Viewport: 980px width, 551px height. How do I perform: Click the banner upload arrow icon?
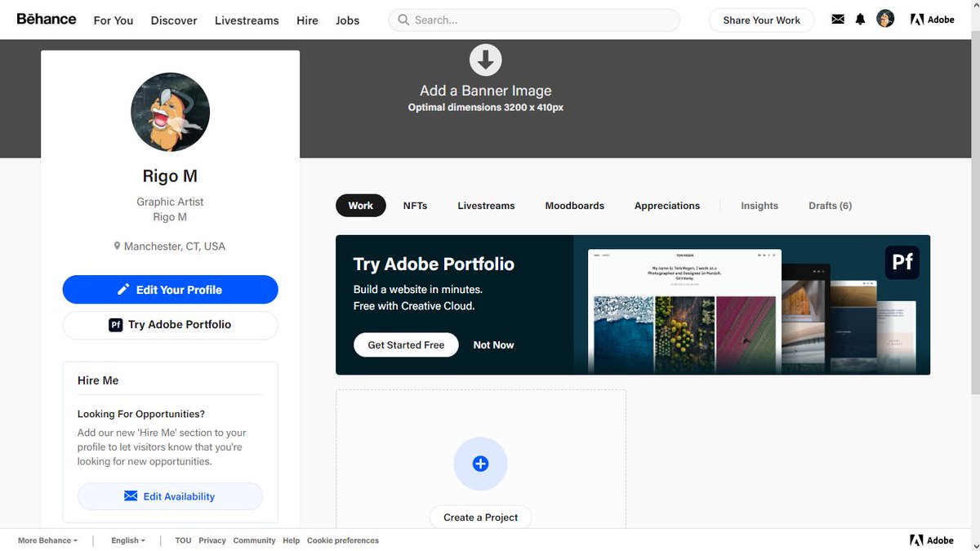[x=485, y=60]
